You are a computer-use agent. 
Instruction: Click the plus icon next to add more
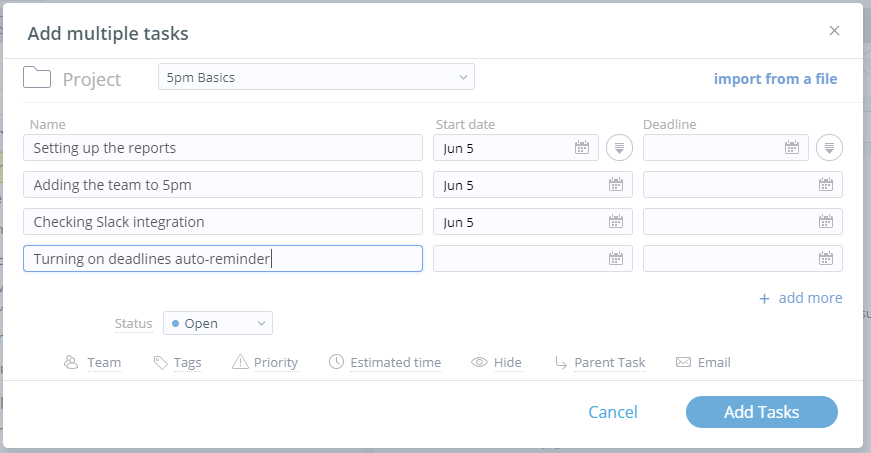point(764,299)
